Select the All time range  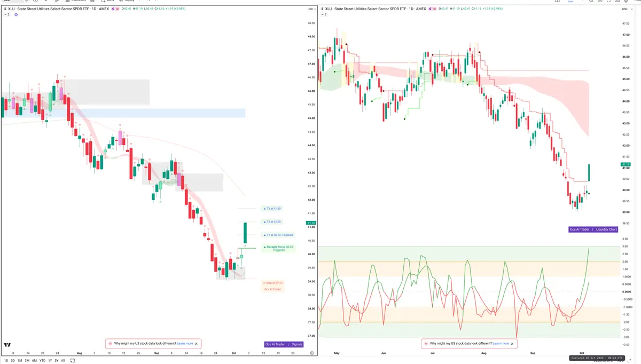[x=62, y=361]
